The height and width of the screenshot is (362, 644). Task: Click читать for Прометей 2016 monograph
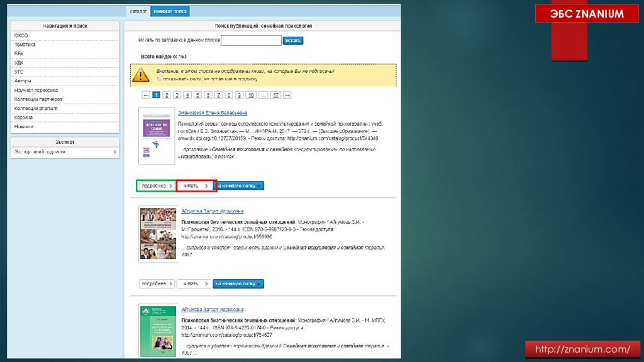click(x=194, y=283)
